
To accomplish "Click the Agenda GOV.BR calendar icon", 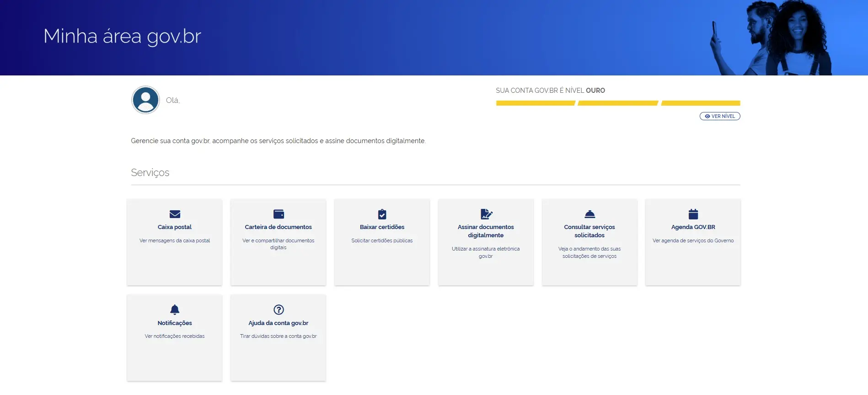I will coord(693,214).
